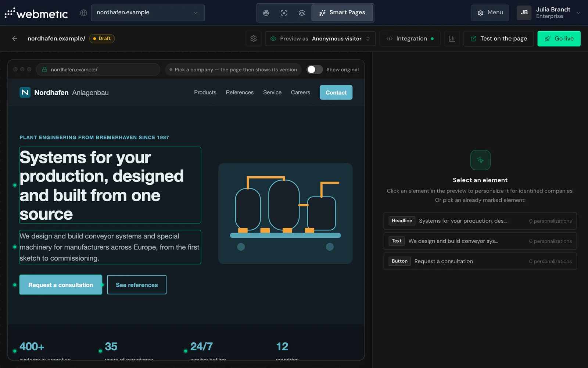The height and width of the screenshot is (368, 588).
Task: Toggle the Show original switch
Action: pos(315,70)
